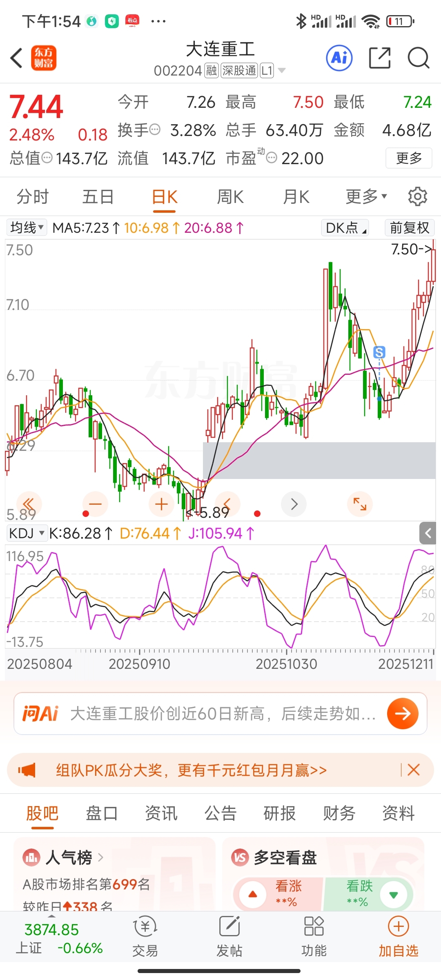
Task: Select 财务 section tab
Action: click(x=339, y=813)
